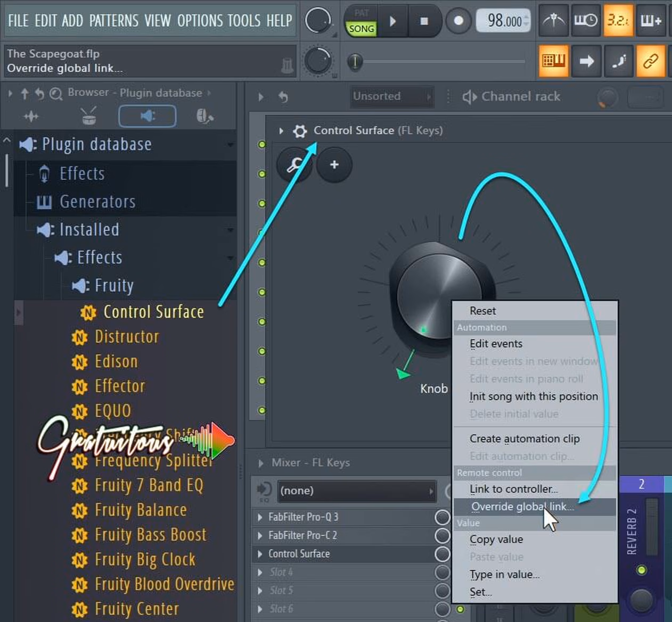
Task: Open the VIEW menu
Action: 158,21
